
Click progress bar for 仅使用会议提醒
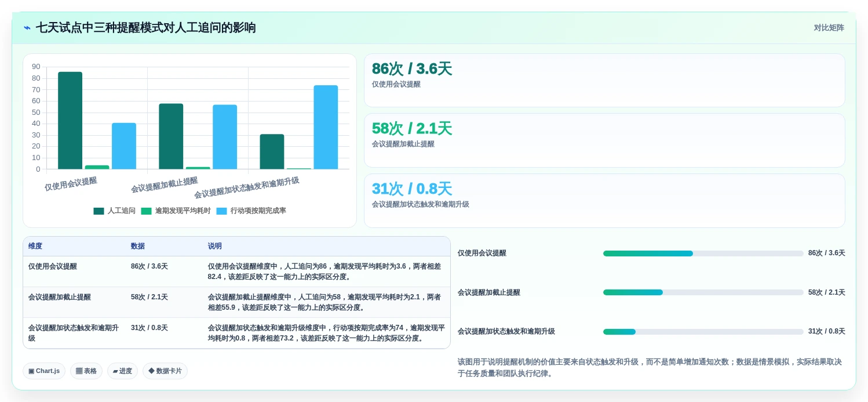click(x=703, y=253)
